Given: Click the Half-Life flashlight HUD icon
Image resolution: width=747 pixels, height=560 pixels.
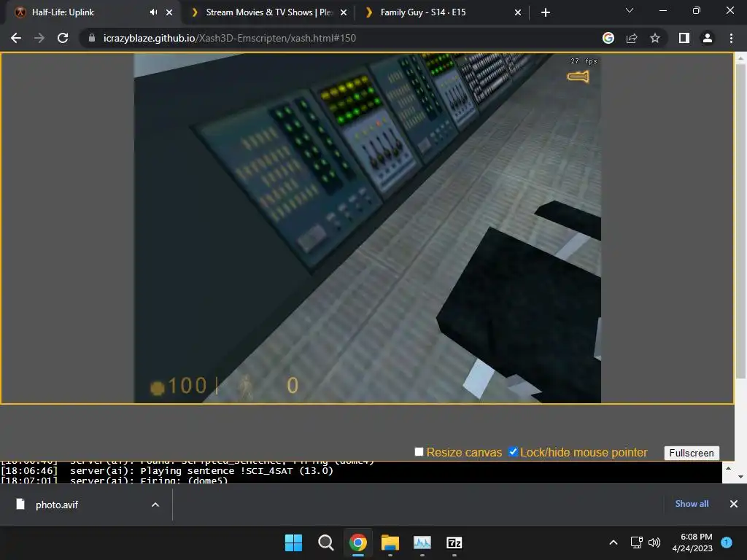Looking at the screenshot, I should pyautogui.click(x=578, y=76).
